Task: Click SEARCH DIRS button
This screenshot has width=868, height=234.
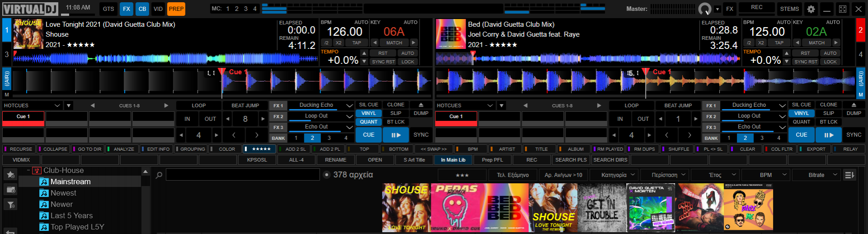Action: coord(610,160)
